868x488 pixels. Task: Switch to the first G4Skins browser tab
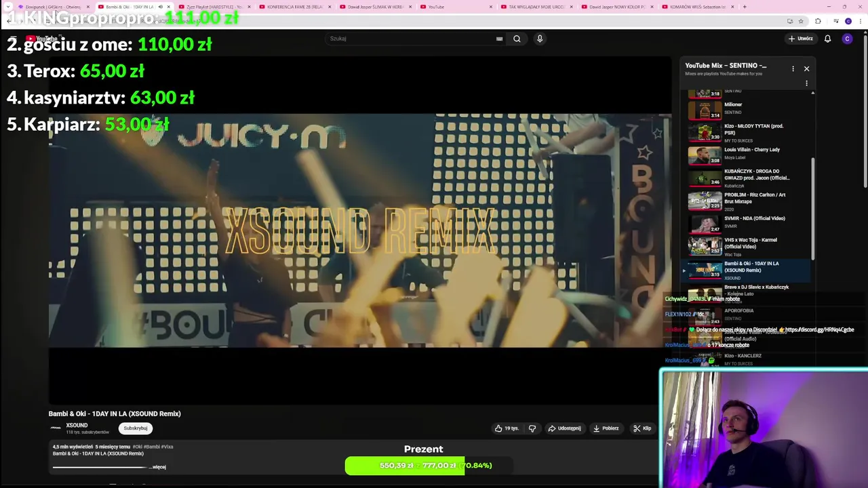pyautogui.click(x=53, y=7)
